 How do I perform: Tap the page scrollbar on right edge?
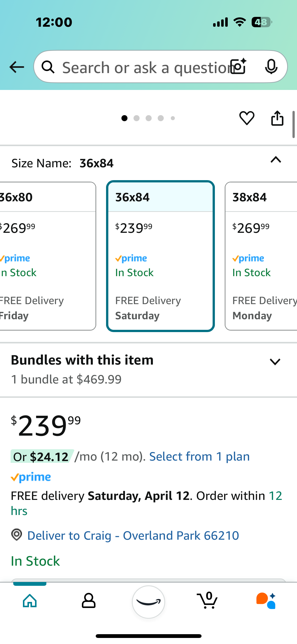pos(293,124)
